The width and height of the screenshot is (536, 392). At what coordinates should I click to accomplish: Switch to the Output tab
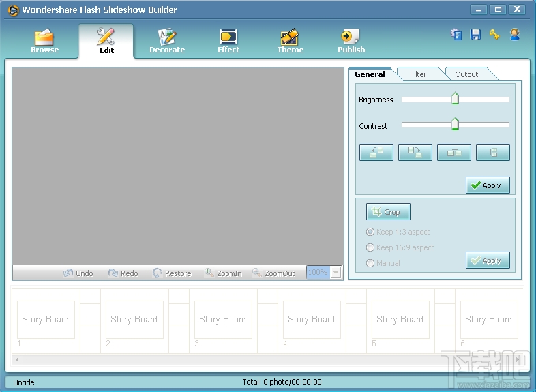point(466,74)
